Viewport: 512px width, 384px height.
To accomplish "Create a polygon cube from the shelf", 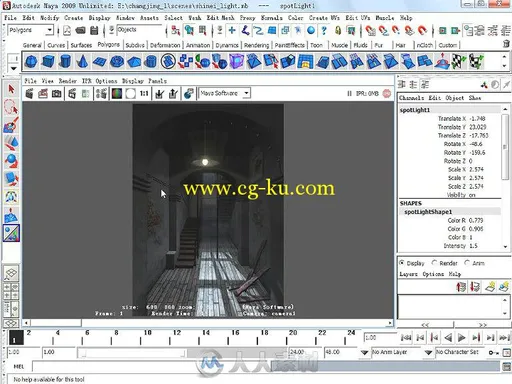I will [48, 62].
